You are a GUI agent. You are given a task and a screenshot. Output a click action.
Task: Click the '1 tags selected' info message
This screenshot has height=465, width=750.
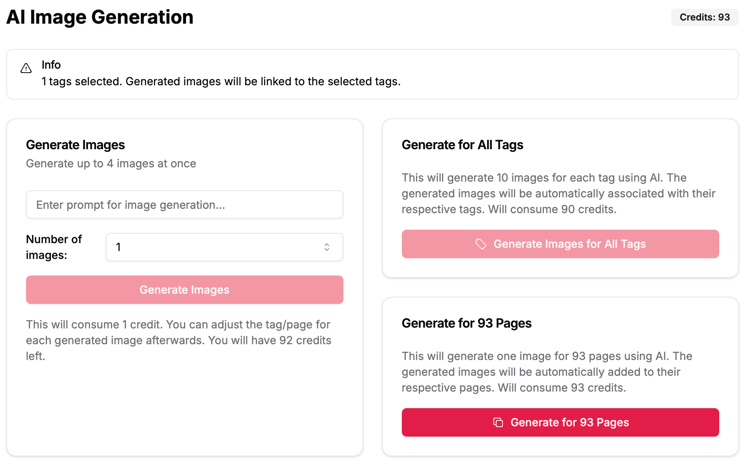click(221, 81)
